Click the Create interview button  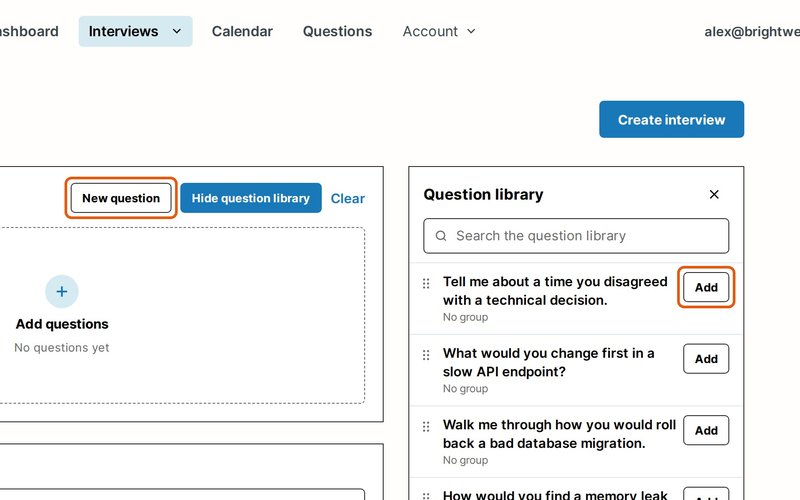point(671,119)
